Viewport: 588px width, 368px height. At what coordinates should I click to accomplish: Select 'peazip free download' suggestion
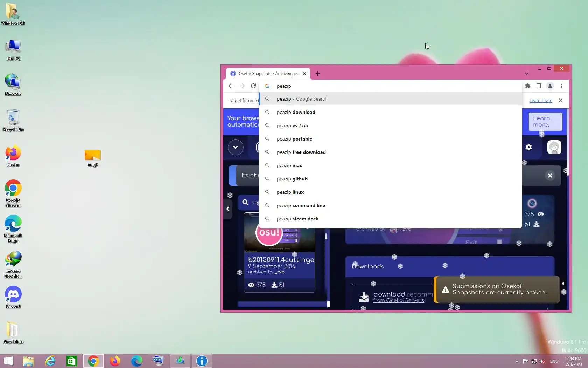tap(391, 152)
